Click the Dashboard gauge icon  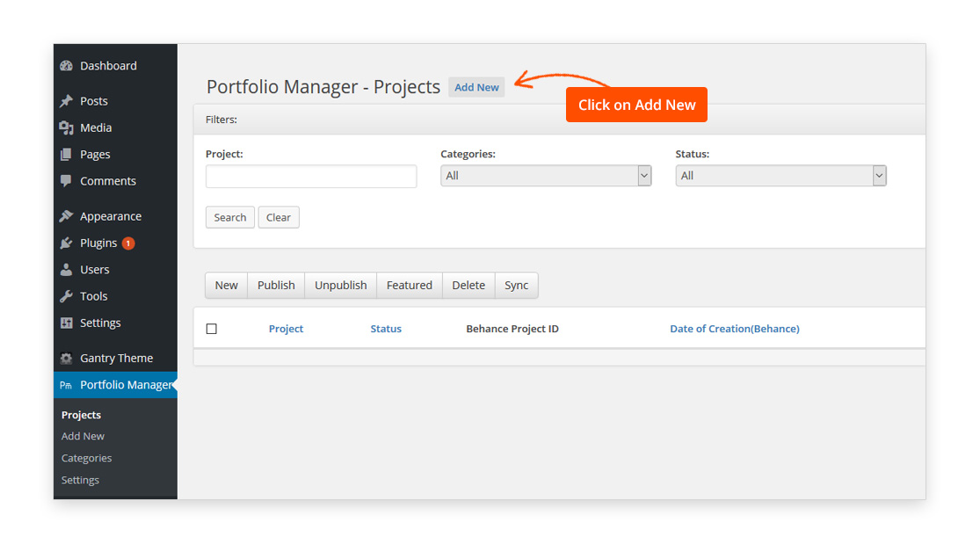pyautogui.click(x=66, y=66)
